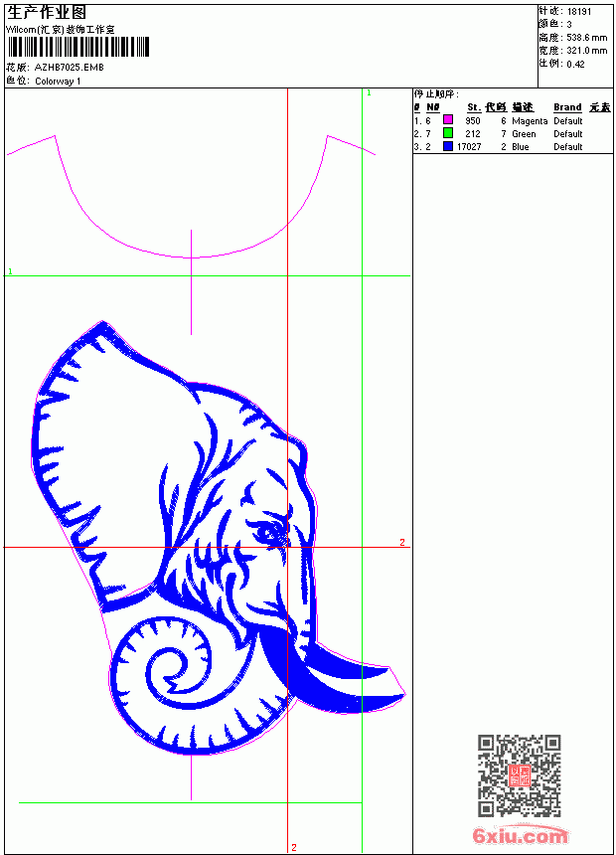Click the scale value 0.42
This screenshot has width=616, height=855.
[575, 64]
